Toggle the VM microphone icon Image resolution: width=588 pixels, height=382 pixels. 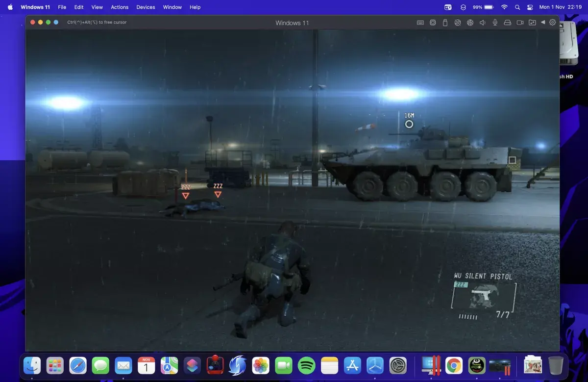(x=495, y=23)
